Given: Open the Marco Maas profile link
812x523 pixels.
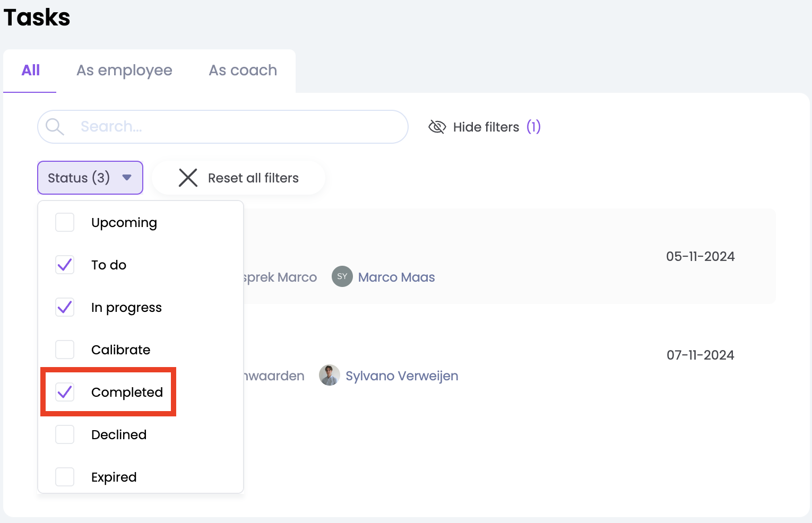Looking at the screenshot, I should [x=396, y=277].
